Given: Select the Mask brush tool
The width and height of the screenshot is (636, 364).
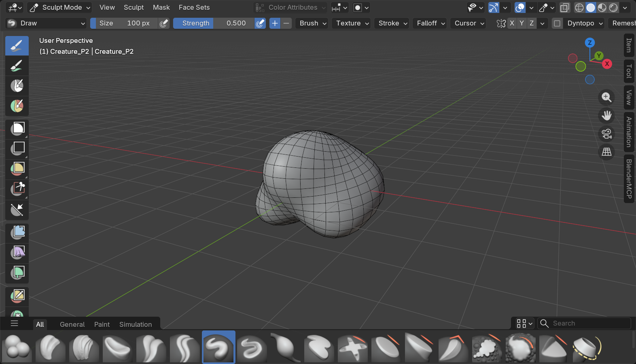Looking at the screenshot, I should coord(17,86).
